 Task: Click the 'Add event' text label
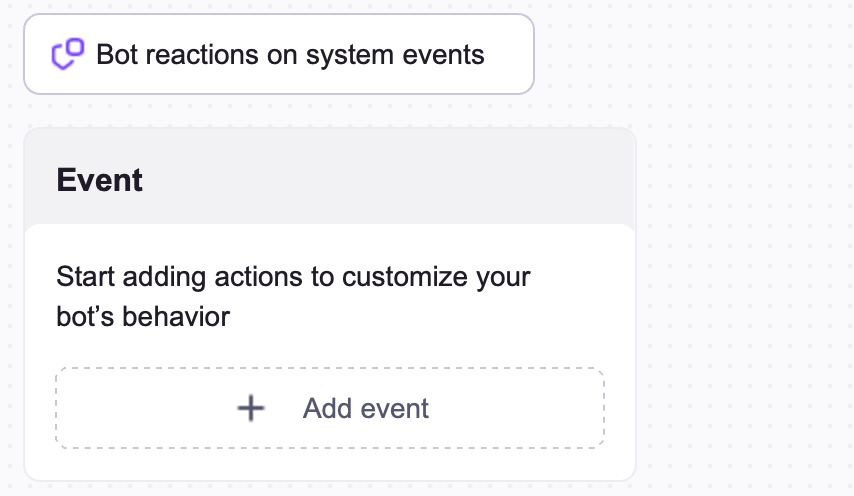tap(366, 408)
